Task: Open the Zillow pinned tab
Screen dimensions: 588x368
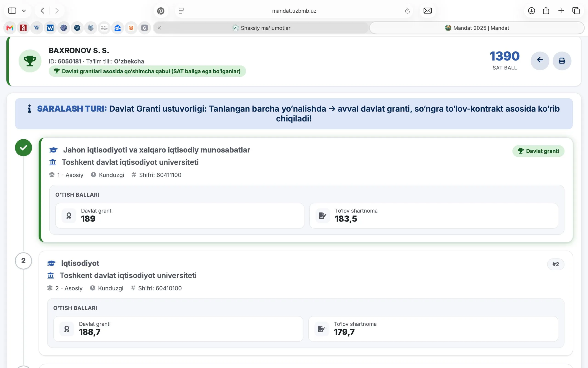Action: (118, 28)
